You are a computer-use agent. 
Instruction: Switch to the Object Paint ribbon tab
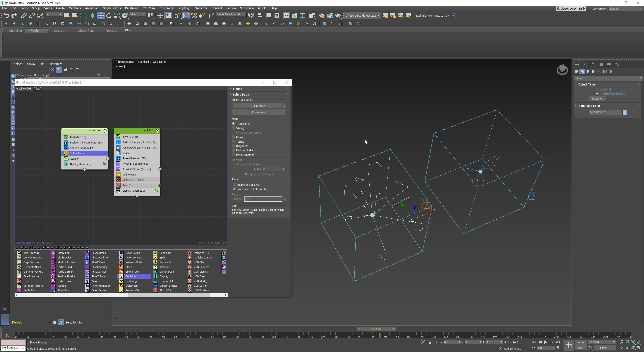(x=86, y=31)
